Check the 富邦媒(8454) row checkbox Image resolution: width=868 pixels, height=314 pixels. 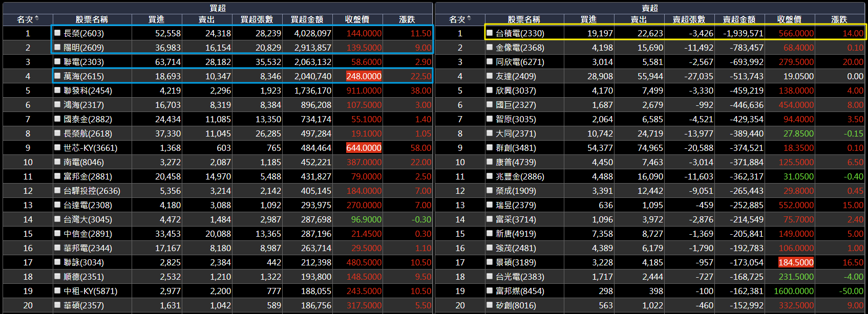[490, 290]
